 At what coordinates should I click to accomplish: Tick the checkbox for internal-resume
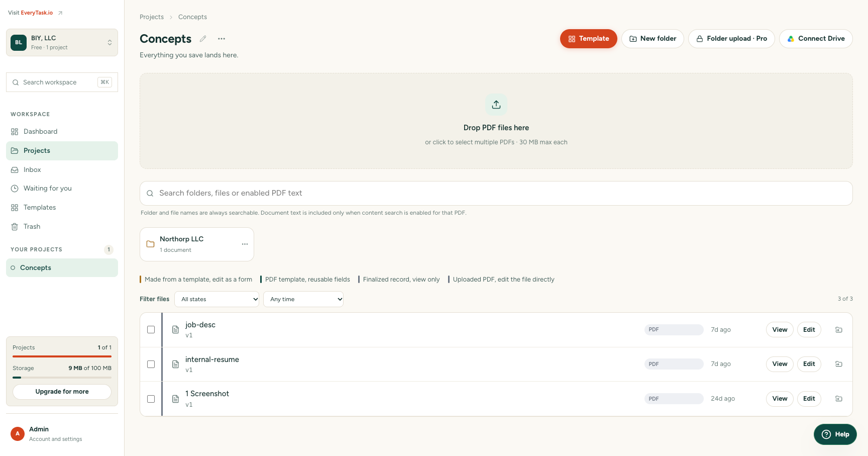(x=151, y=364)
